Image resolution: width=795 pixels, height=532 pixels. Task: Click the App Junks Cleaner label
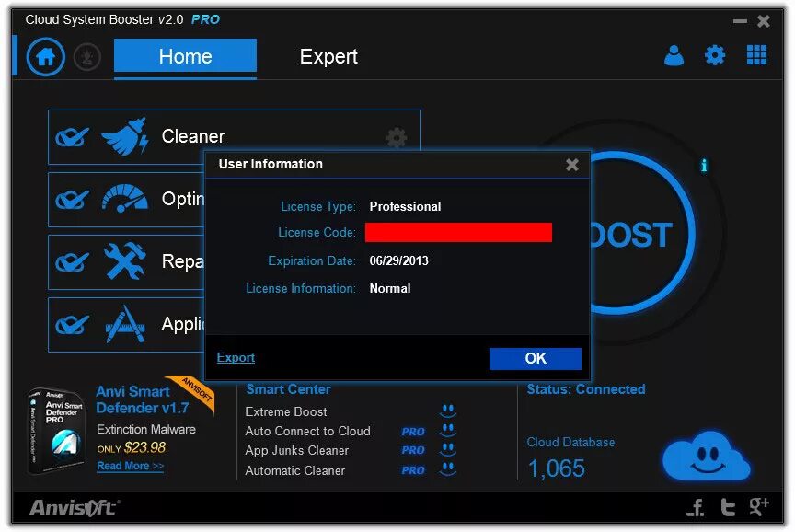point(296,450)
